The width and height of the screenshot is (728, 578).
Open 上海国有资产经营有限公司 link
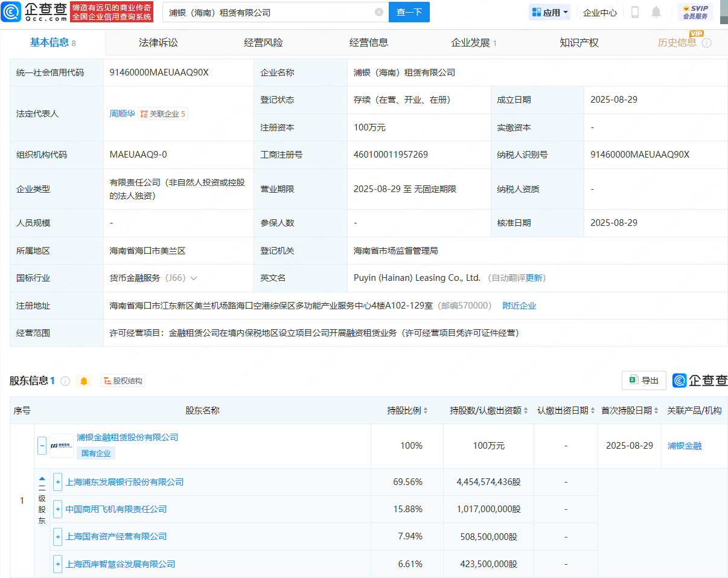pyautogui.click(x=116, y=536)
